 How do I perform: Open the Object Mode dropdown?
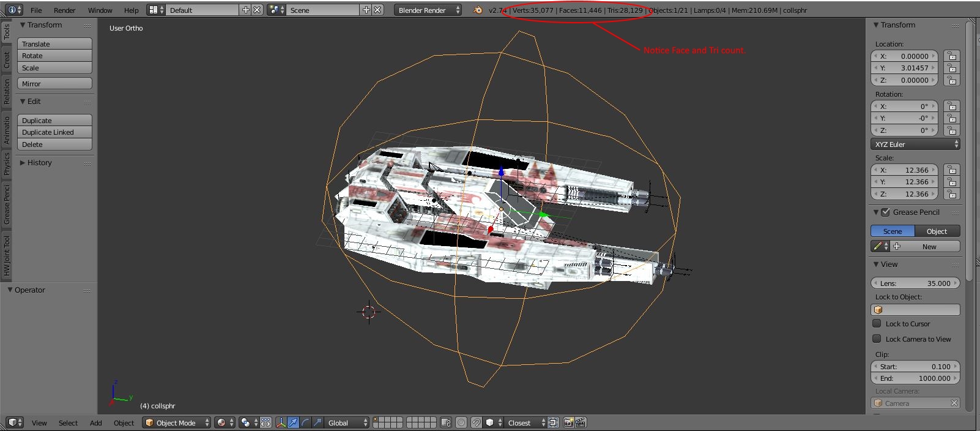177,422
